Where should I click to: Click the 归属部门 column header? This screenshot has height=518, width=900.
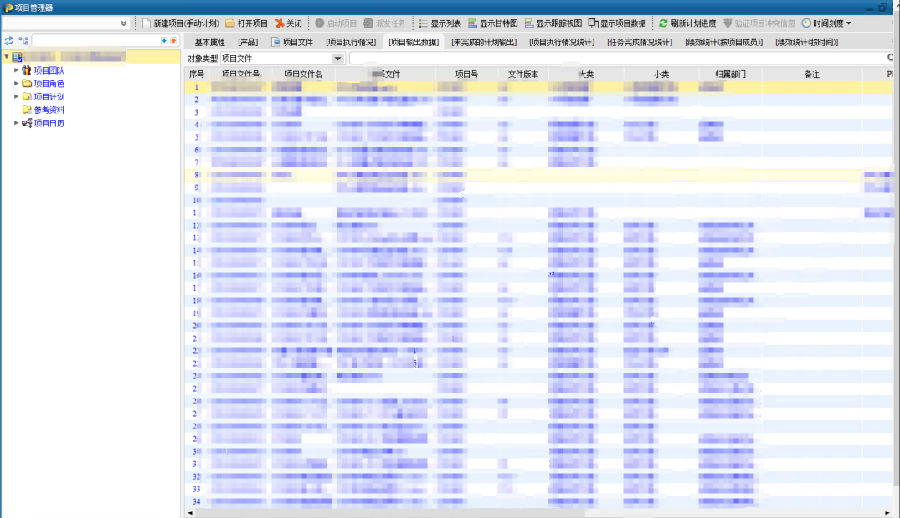(x=730, y=74)
